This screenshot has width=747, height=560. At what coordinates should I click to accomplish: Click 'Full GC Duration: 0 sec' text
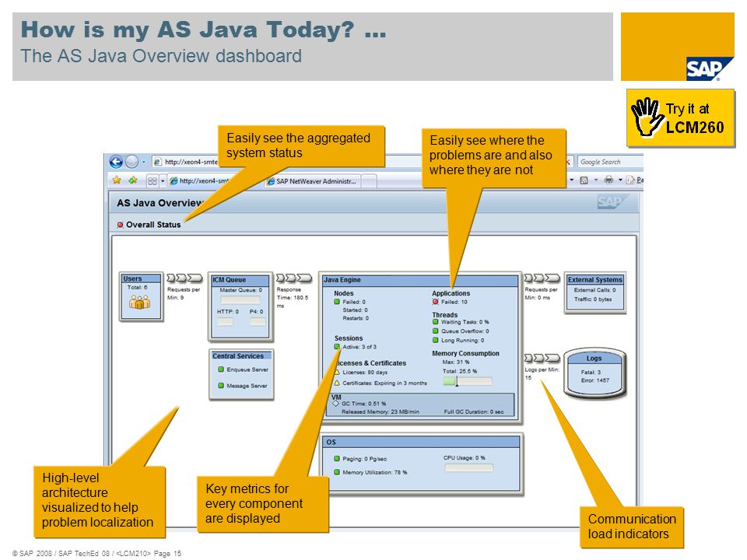click(x=474, y=412)
